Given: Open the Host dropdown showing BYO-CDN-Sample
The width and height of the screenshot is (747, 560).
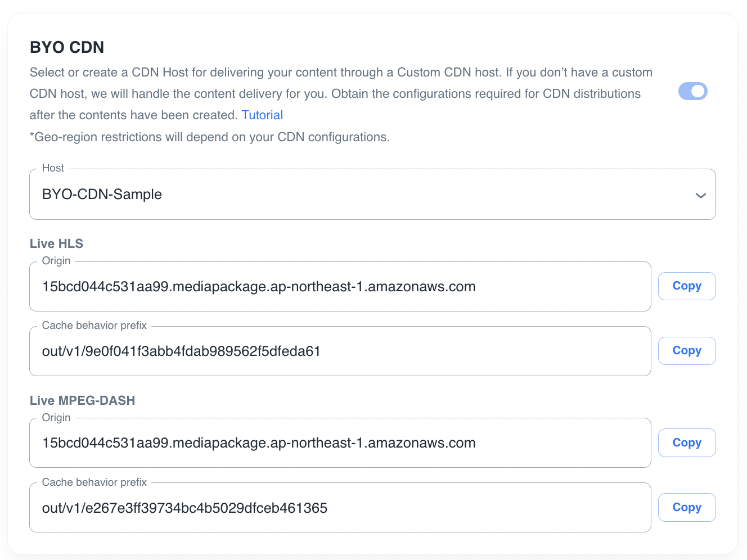Looking at the screenshot, I should tap(371, 195).
